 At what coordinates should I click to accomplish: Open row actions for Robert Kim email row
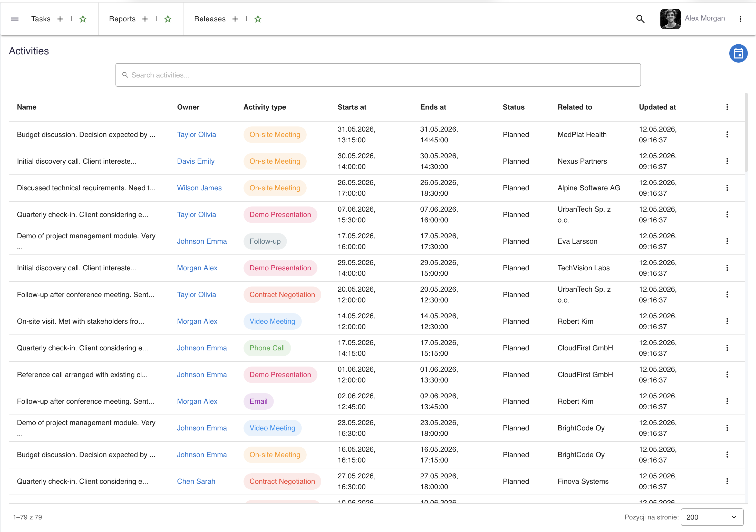pos(727,401)
